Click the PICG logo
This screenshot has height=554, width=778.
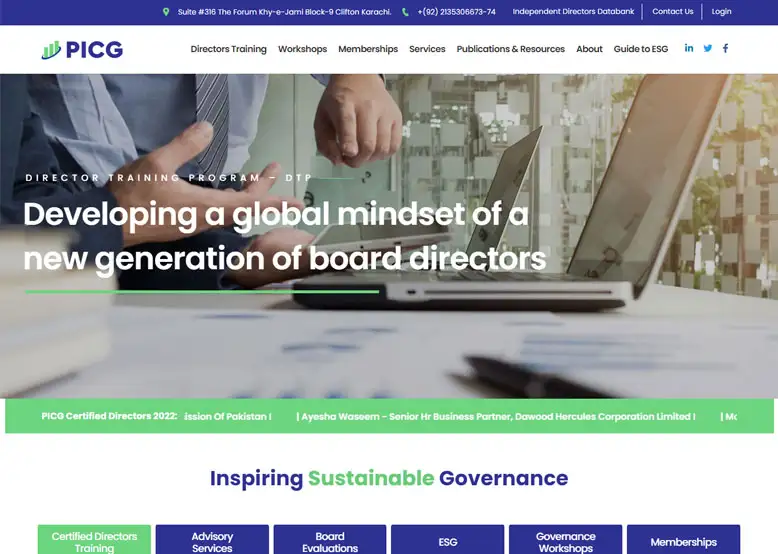coord(82,50)
